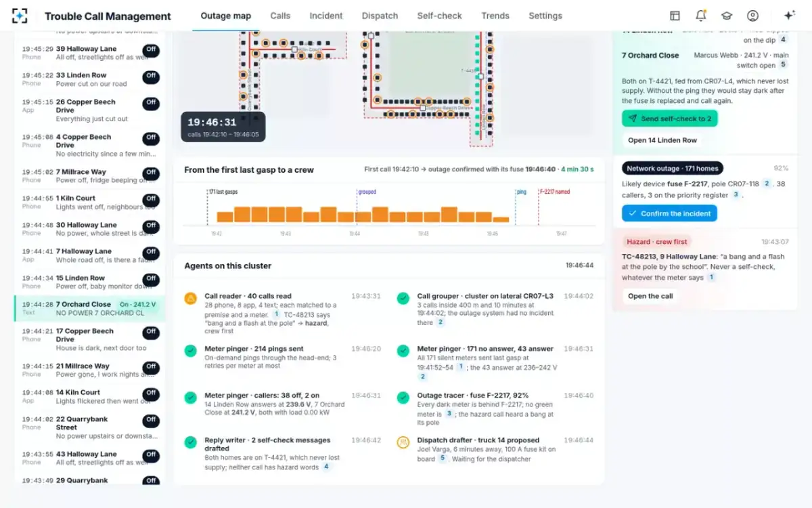This screenshot has width=812, height=508.
Task: Open the Self-check tab
Action: (x=439, y=16)
